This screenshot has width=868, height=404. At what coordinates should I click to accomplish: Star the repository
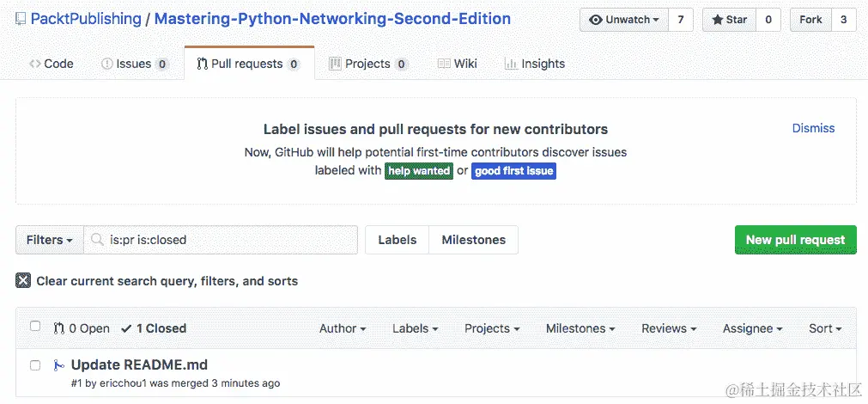point(728,20)
